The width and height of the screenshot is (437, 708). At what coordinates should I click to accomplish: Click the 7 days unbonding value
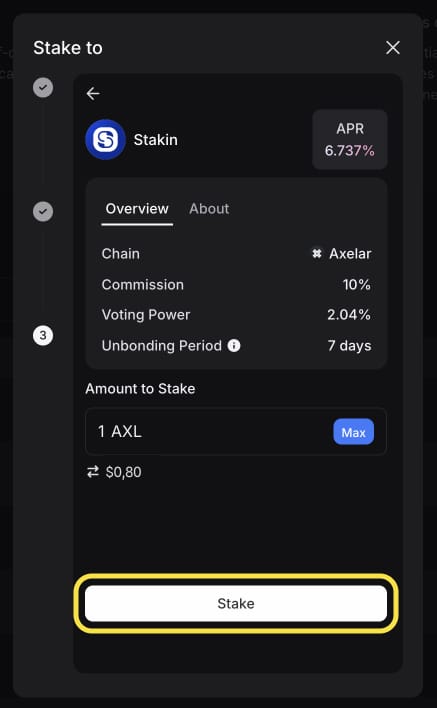[x=349, y=345]
